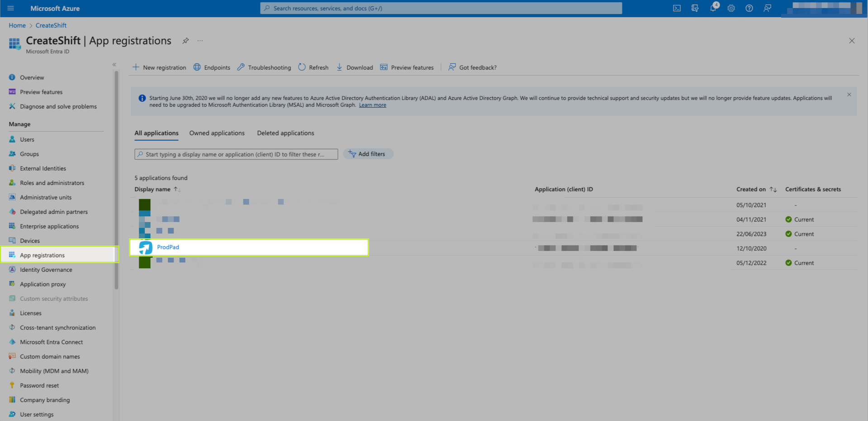868x421 pixels.
Task: Open Custom domain names
Action: [50, 356]
